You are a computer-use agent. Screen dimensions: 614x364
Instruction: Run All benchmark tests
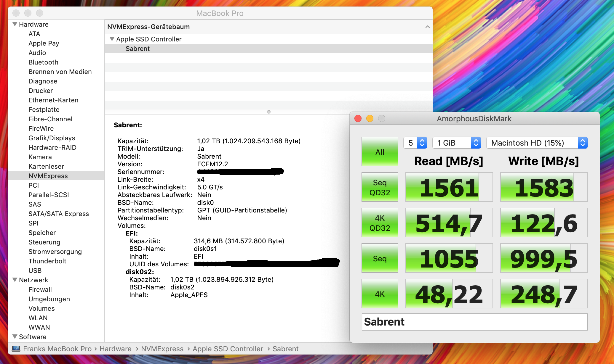click(380, 152)
